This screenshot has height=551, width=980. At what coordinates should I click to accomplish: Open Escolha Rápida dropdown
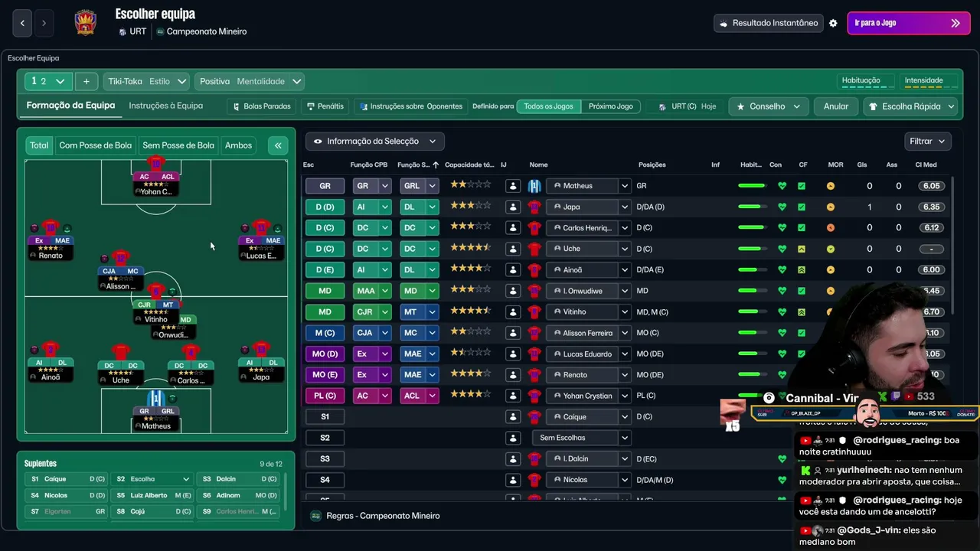point(911,106)
